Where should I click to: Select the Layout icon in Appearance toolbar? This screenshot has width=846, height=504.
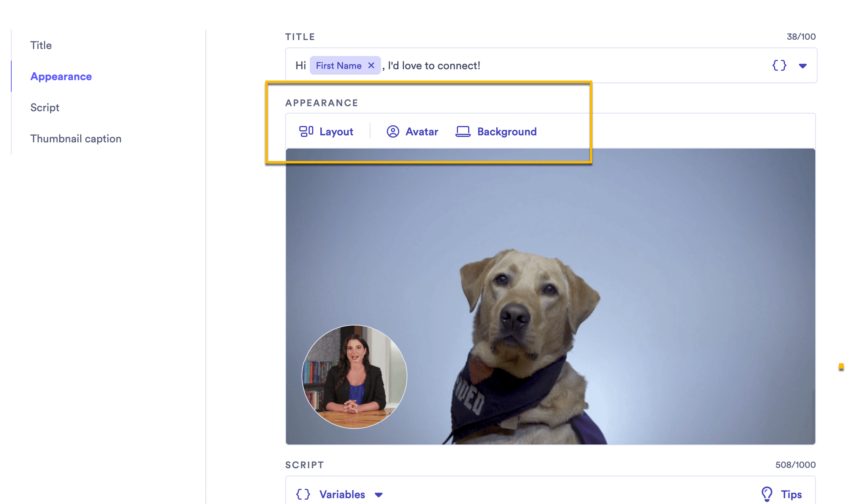coord(306,131)
